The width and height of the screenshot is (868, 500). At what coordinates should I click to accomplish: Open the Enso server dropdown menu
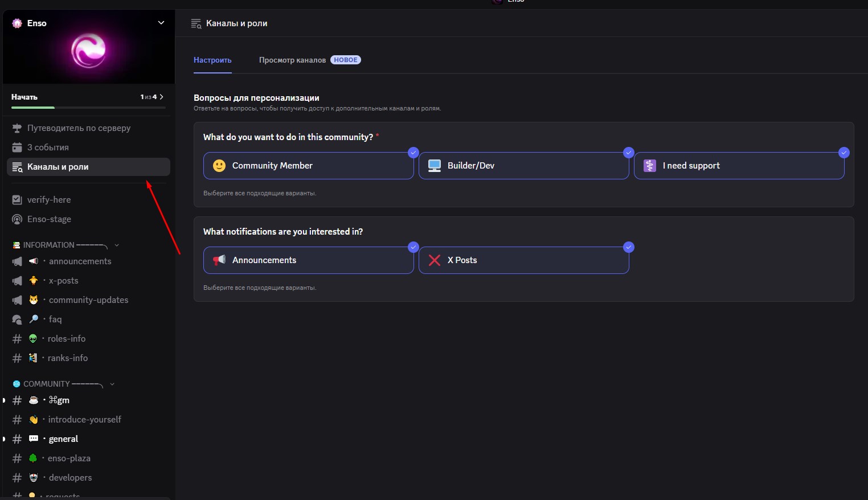click(x=161, y=23)
